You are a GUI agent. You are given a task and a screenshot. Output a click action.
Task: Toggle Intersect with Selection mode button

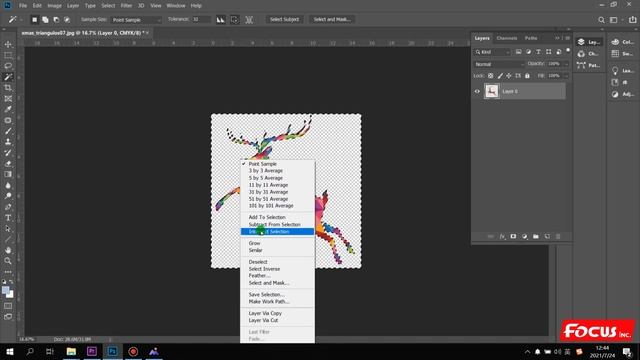(x=67, y=20)
